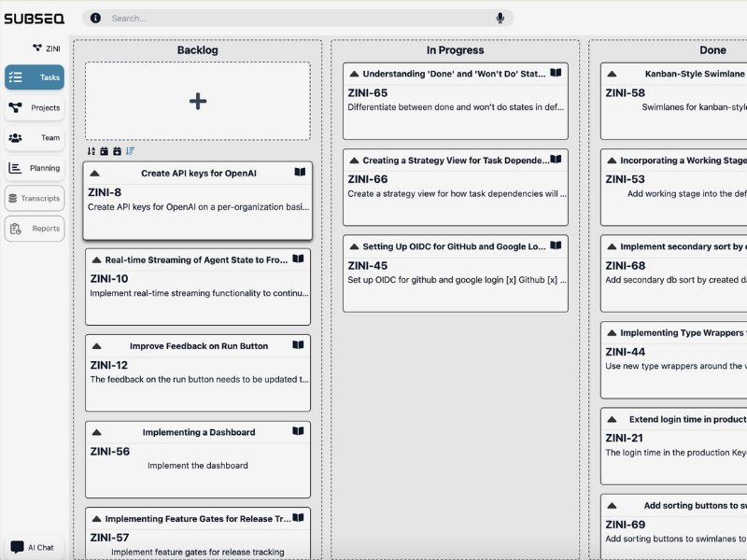
Task: Focus the Search input field
Action: click(300, 18)
